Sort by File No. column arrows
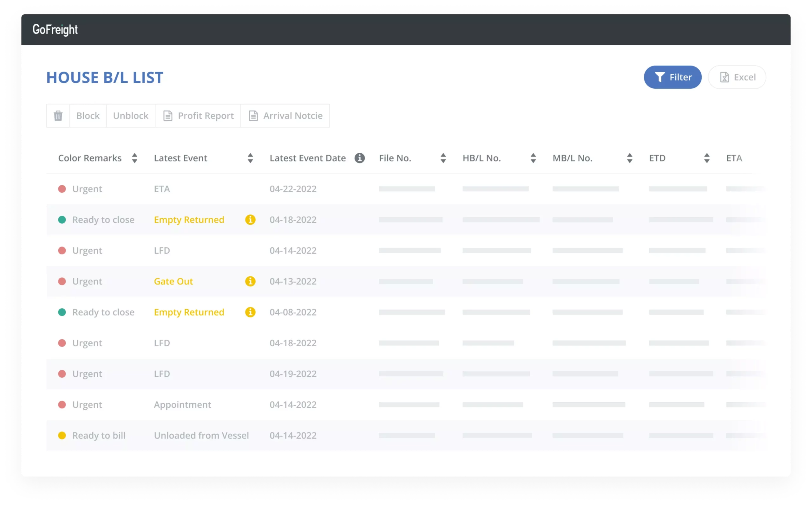Screen dimensions: 812x505 pos(443,158)
